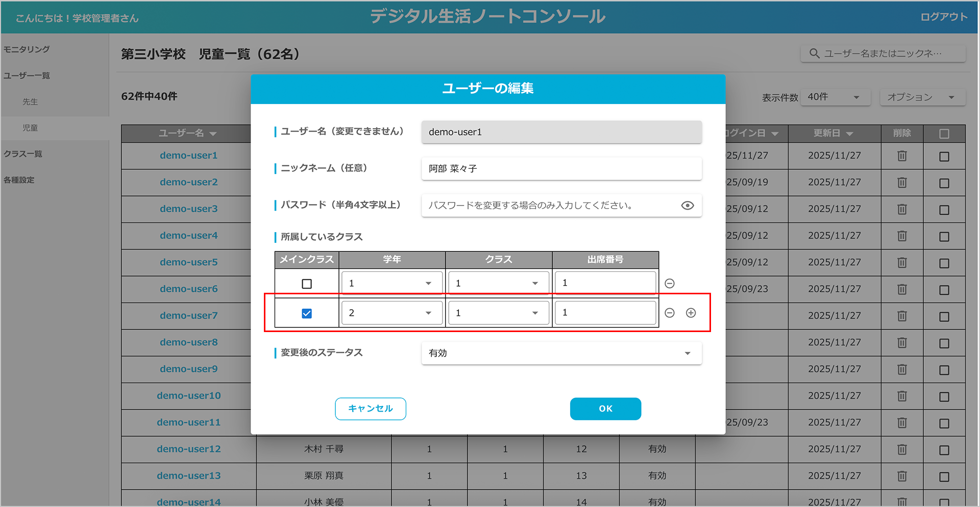Open モニタリング in the sidebar
This screenshot has height=507, width=980.
tap(27, 49)
